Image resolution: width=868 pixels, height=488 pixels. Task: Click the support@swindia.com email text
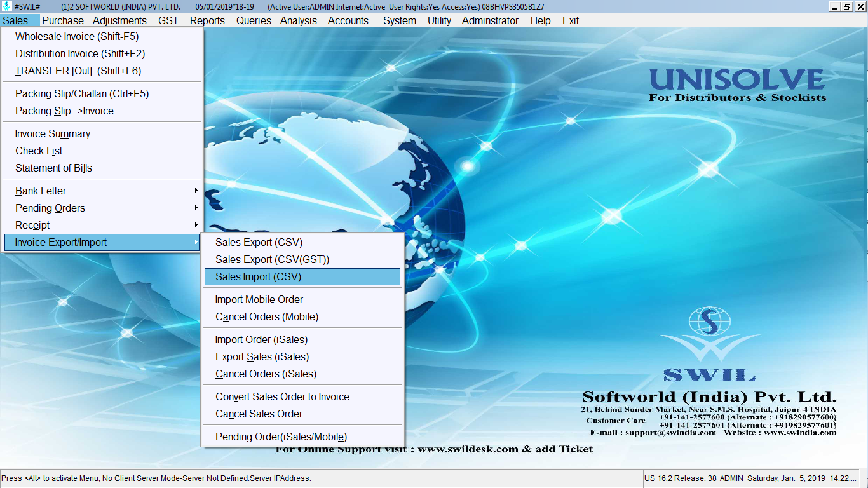(x=670, y=433)
